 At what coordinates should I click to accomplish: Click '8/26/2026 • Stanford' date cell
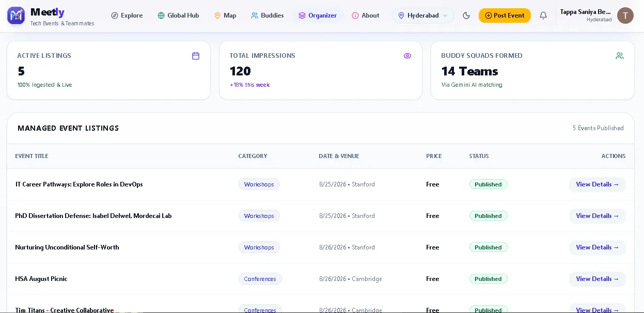coord(347,247)
